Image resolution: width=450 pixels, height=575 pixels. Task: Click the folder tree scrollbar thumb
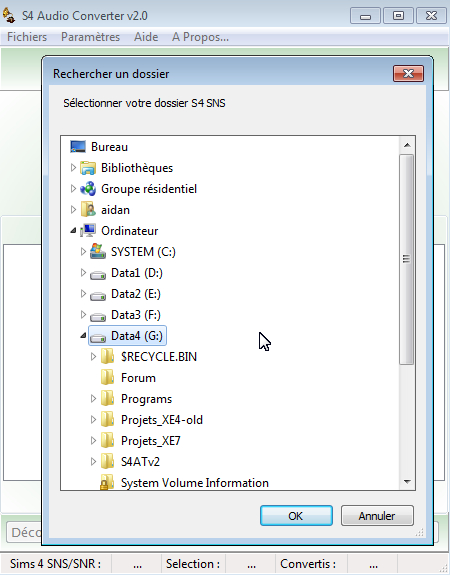[x=406, y=259]
